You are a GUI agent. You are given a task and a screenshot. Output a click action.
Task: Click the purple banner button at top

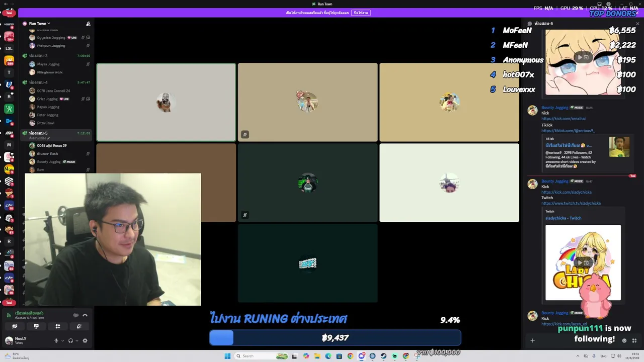(x=361, y=13)
